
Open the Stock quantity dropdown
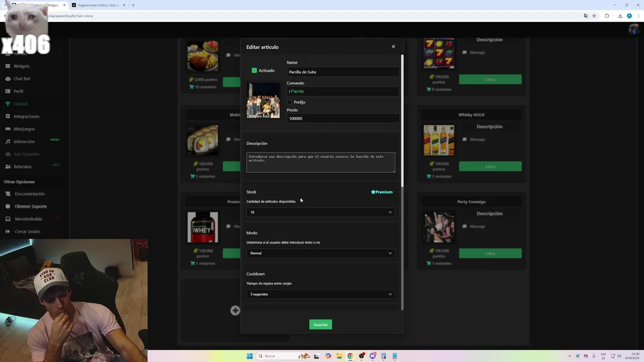click(x=320, y=212)
